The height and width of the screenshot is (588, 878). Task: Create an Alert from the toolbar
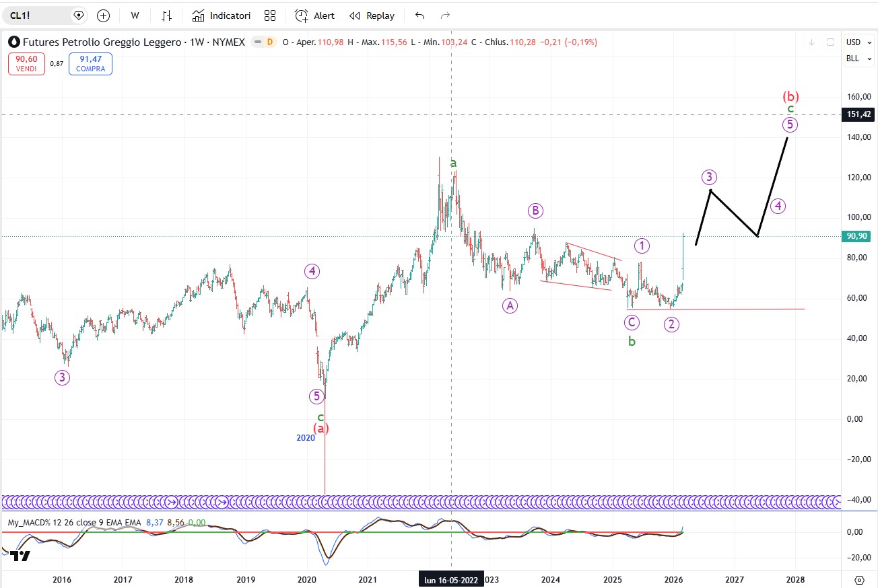tap(314, 15)
